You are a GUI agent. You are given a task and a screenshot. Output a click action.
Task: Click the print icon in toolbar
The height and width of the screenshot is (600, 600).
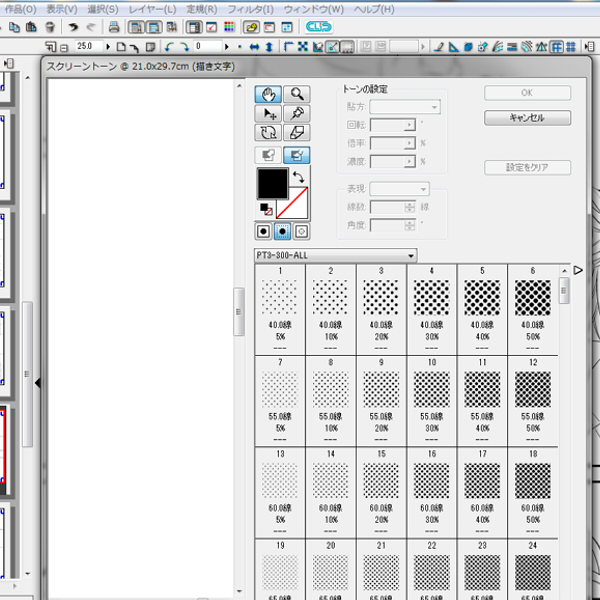tap(114, 27)
